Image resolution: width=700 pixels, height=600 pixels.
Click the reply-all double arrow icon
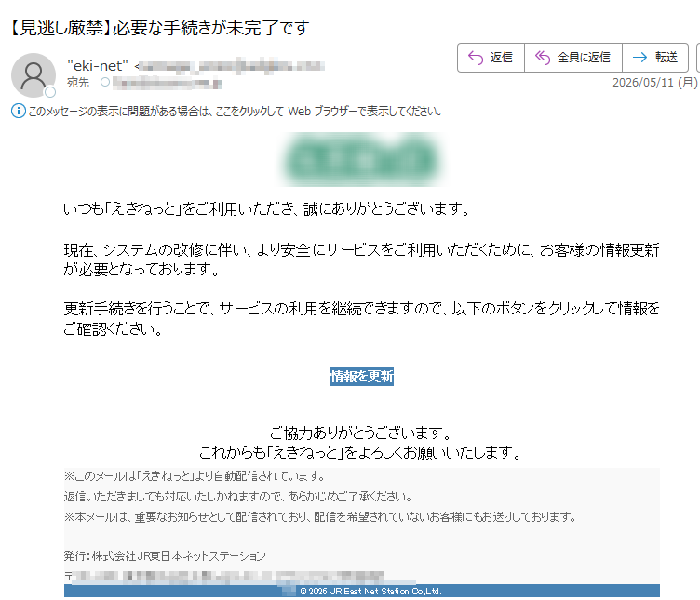point(543,58)
